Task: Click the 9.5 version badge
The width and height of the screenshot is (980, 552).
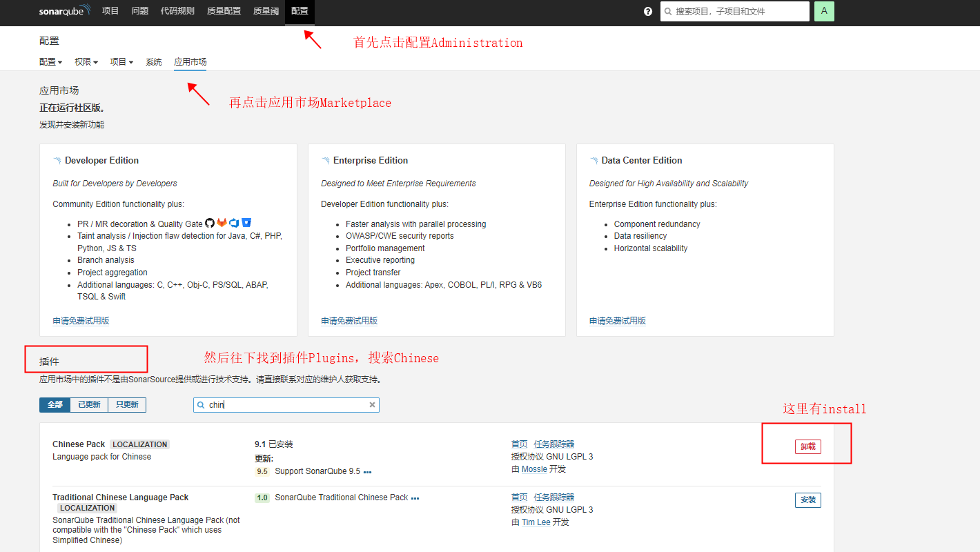Action: [x=262, y=472]
